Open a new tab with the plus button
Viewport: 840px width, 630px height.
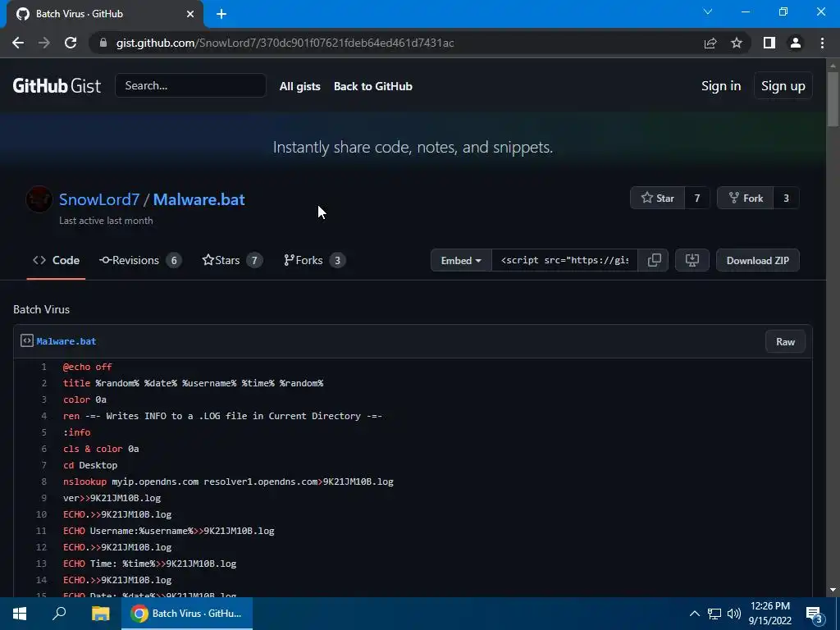(x=221, y=14)
